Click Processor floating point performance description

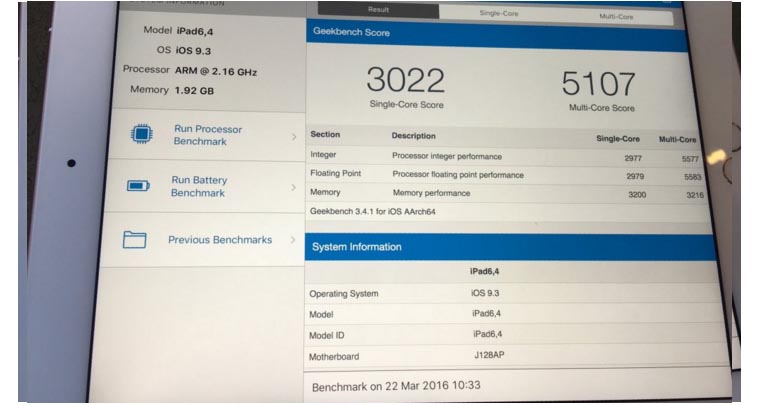point(458,175)
